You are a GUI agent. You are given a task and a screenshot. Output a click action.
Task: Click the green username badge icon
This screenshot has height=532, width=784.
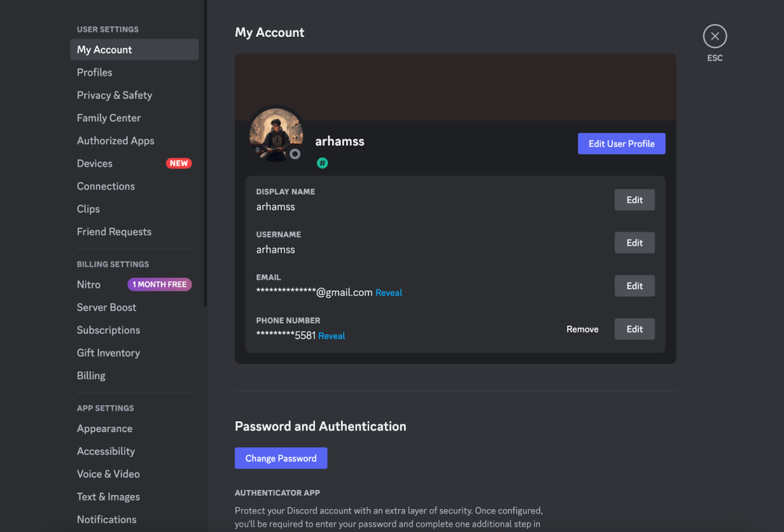(322, 163)
